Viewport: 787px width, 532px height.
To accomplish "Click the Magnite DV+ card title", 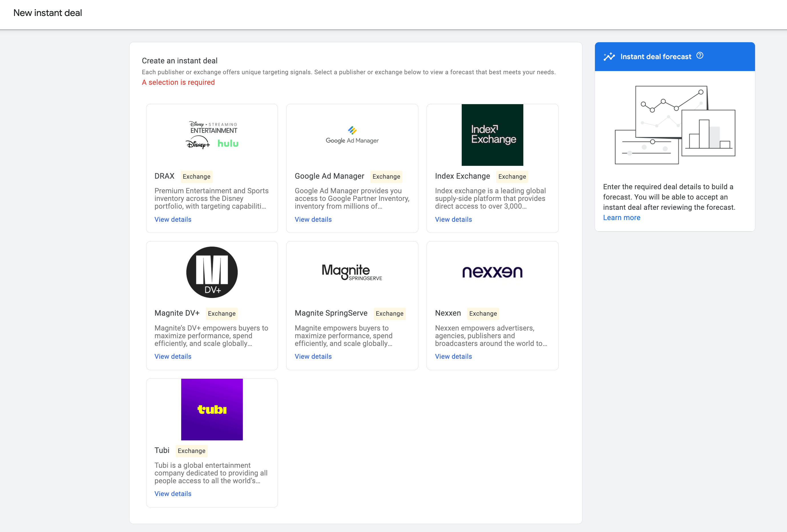I will coord(177,313).
